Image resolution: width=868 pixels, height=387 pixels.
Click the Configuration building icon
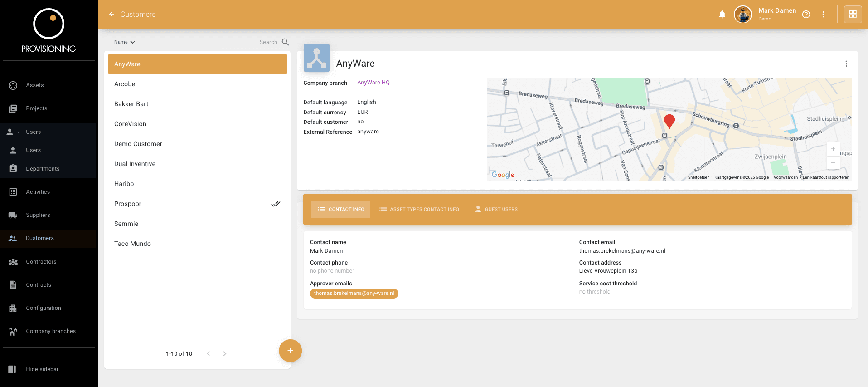(13, 308)
